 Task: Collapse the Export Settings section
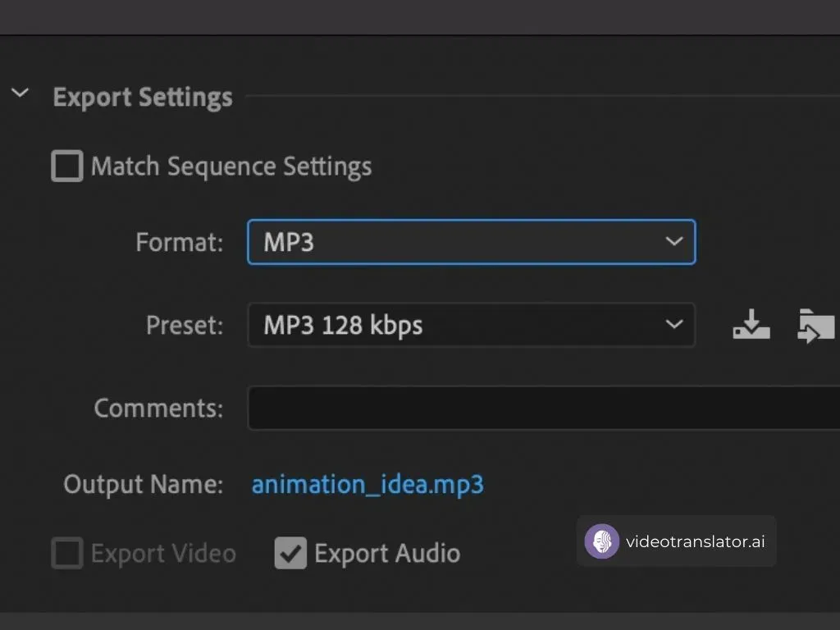point(19,93)
